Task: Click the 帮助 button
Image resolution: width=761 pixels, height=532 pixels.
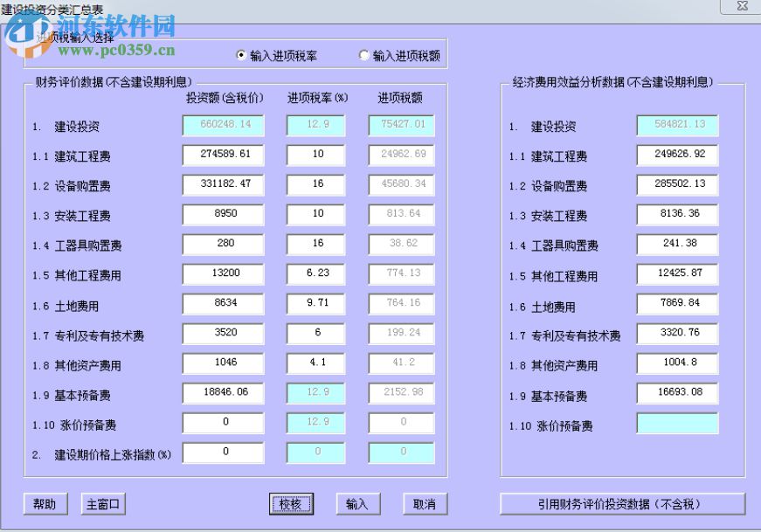Action: 45,504
